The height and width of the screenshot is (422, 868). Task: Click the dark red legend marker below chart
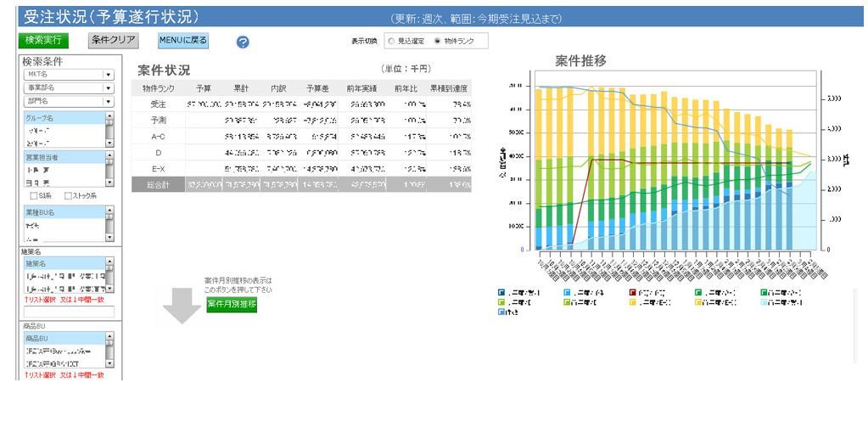point(632,292)
